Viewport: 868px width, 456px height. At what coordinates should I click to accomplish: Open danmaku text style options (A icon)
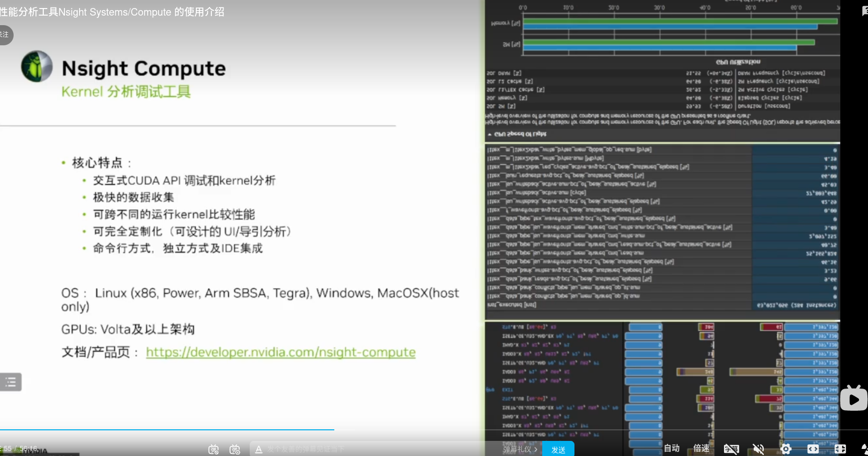(x=258, y=449)
